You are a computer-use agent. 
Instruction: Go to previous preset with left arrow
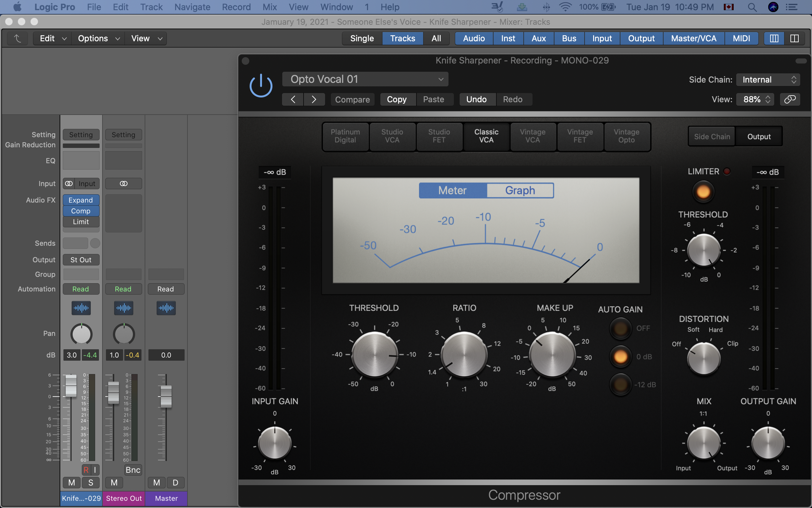point(293,99)
